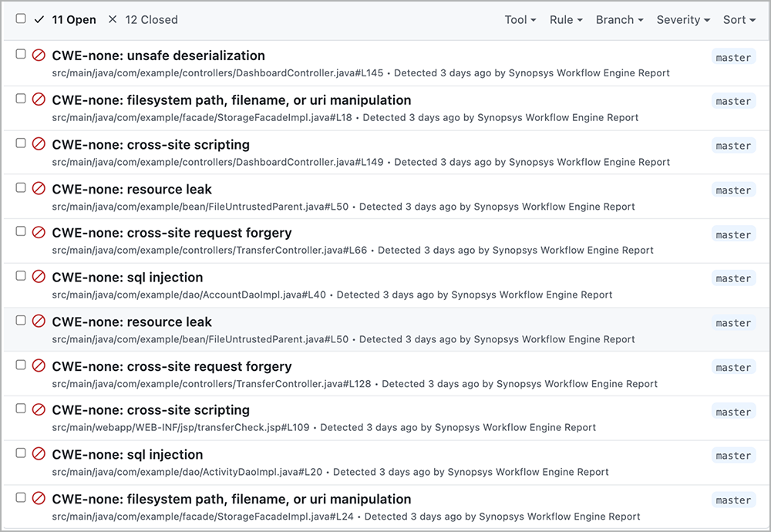Click the alert icon beside unsafe deserialization
The height and width of the screenshot is (532, 771).
(x=39, y=56)
